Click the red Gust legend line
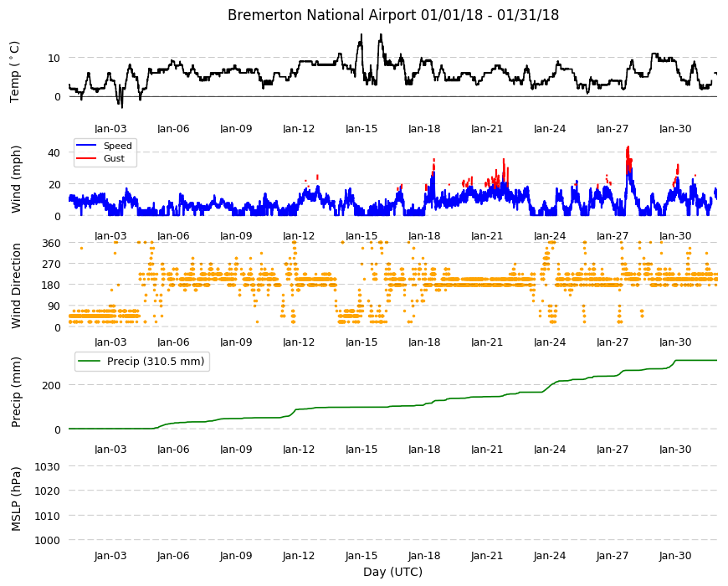Screen dimensions: 728x586 click(x=86, y=158)
